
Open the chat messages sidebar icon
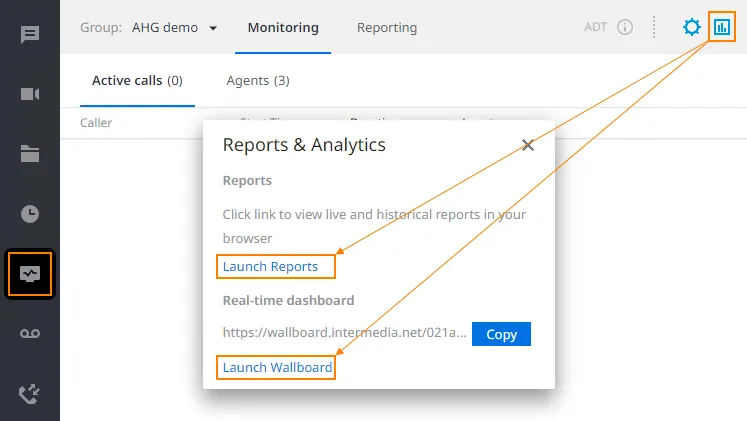[x=30, y=35]
